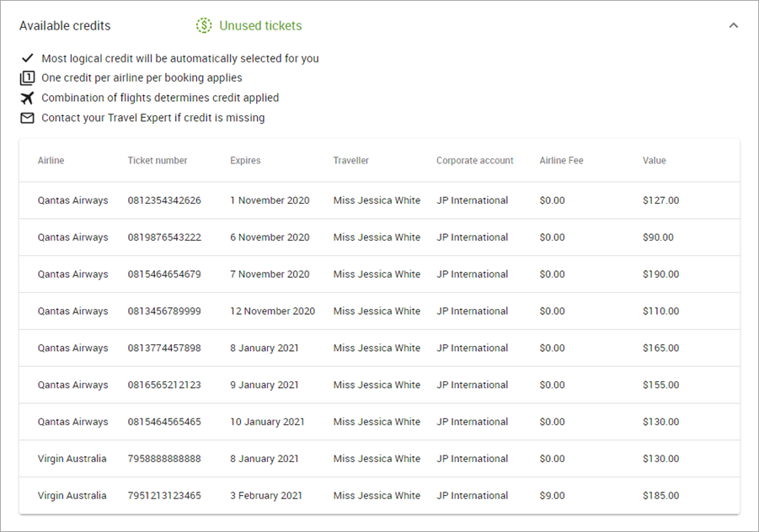Screen dimensions: 759x532
Task: Click the Contact your Travel Expert note
Action: [x=153, y=118]
